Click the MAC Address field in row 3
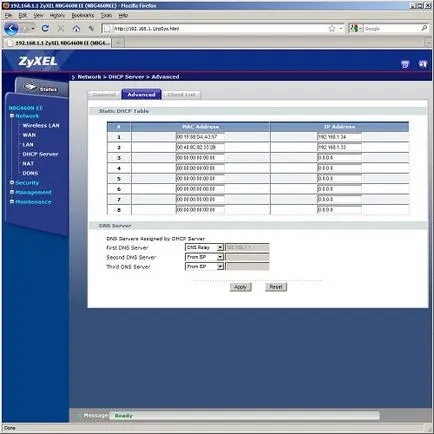 pos(200,158)
